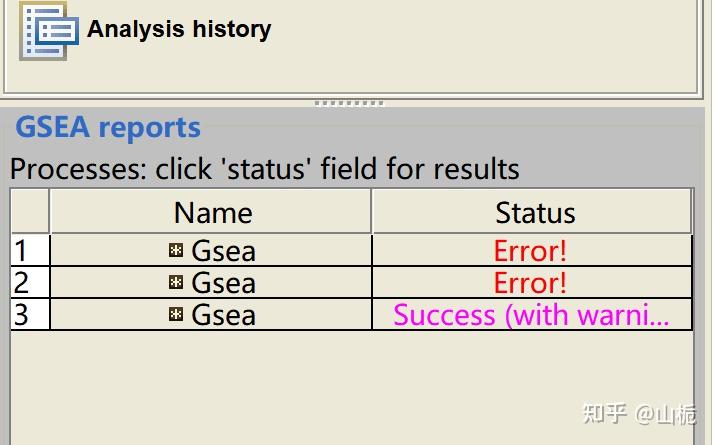Screen dimensions: 715x445
Task: Click the blank corner header cell
Action: pyautogui.click(x=29, y=212)
